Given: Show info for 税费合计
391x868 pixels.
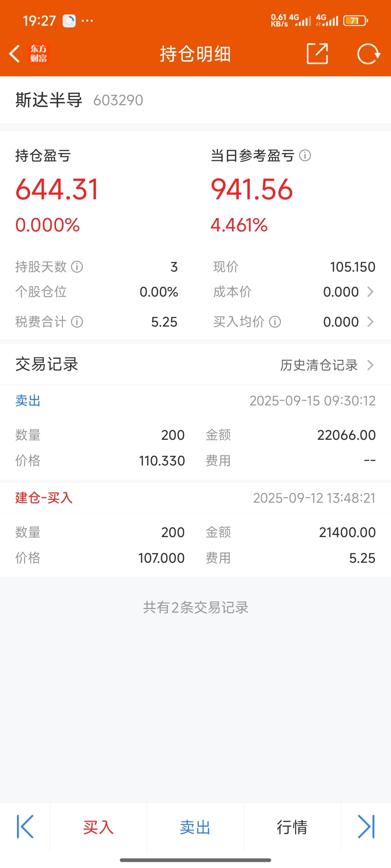Looking at the screenshot, I should pyautogui.click(x=77, y=322).
